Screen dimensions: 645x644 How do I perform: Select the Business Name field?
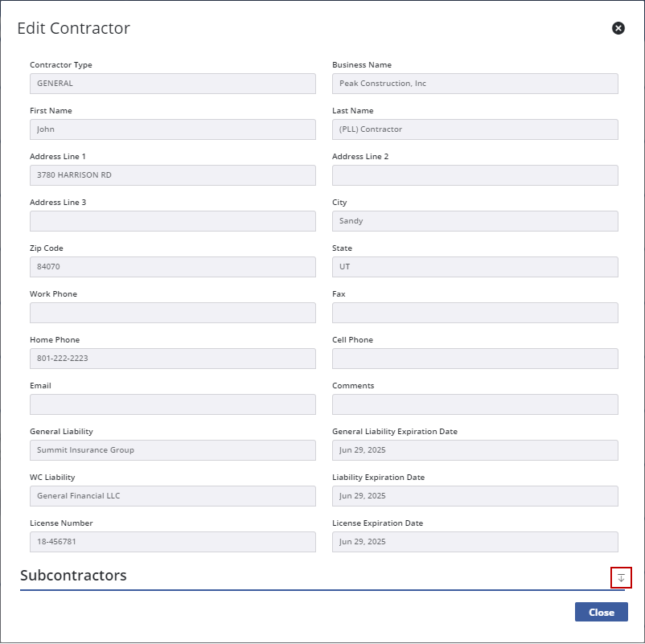click(x=475, y=84)
